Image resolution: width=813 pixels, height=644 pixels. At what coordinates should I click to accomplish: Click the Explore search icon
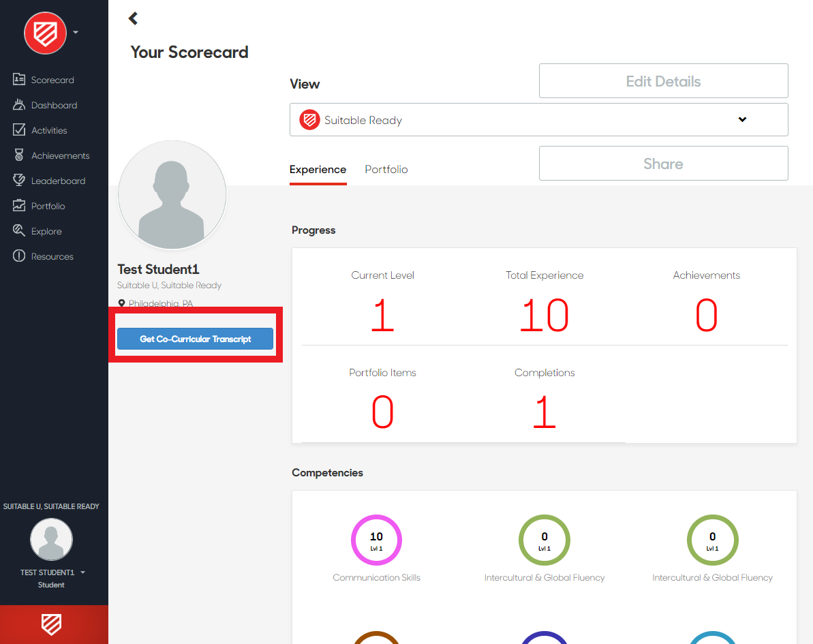pyautogui.click(x=19, y=231)
